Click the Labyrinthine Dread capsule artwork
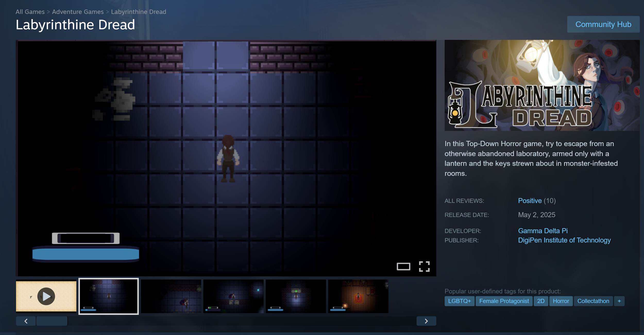 tap(542, 85)
